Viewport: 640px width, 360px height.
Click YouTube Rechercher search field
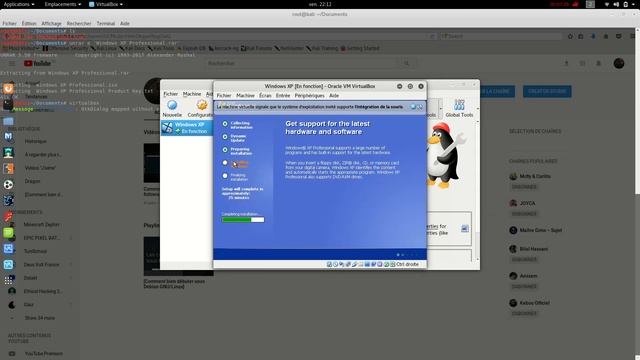301,63
